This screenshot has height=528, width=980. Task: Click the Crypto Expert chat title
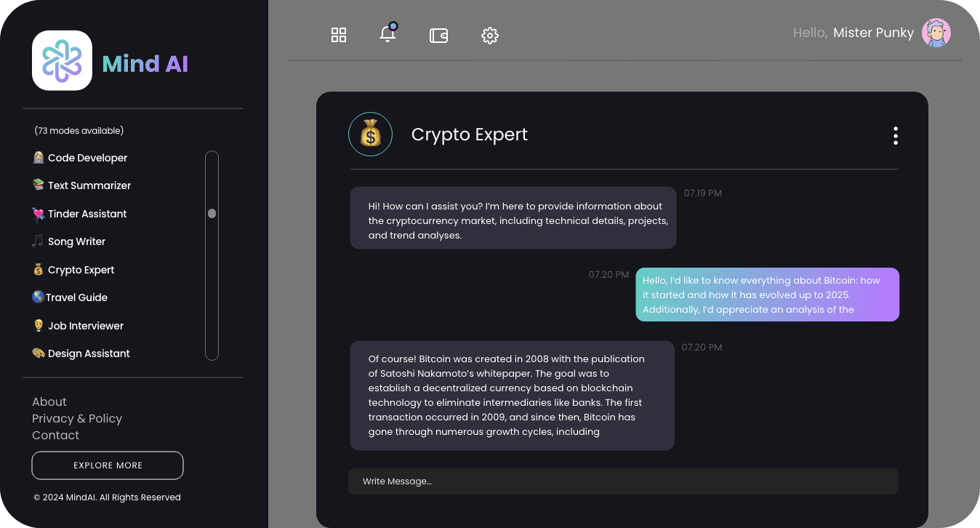click(470, 135)
